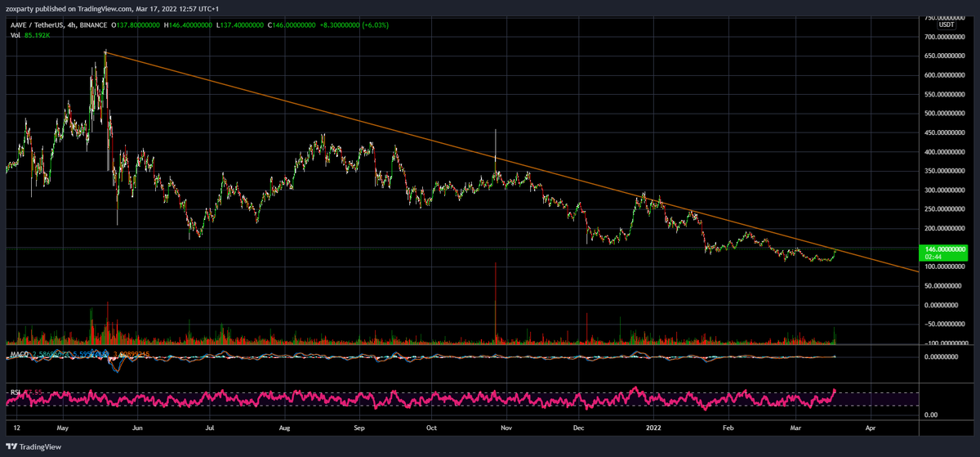Click the Dec label on time axis
Screen dimensions: 980x457
pyautogui.click(x=579, y=427)
